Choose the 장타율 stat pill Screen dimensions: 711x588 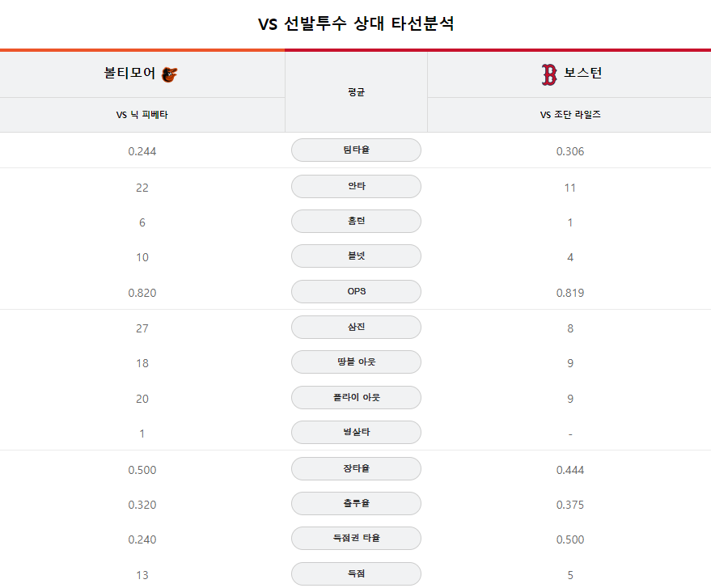(356, 469)
